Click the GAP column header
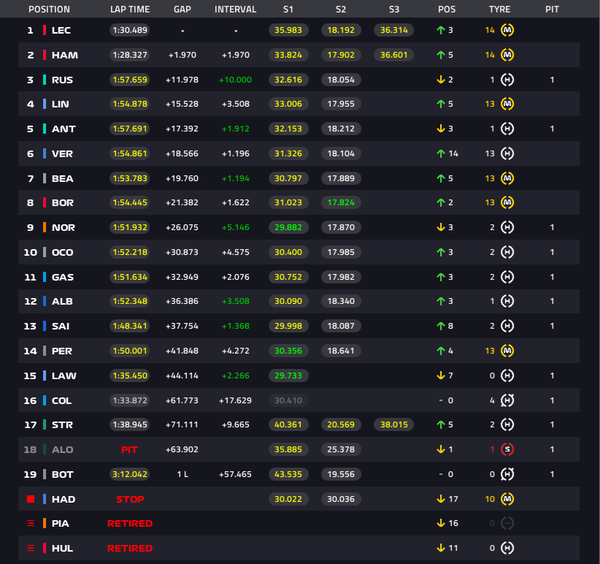 pyautogui.click(x=182, y=9)
